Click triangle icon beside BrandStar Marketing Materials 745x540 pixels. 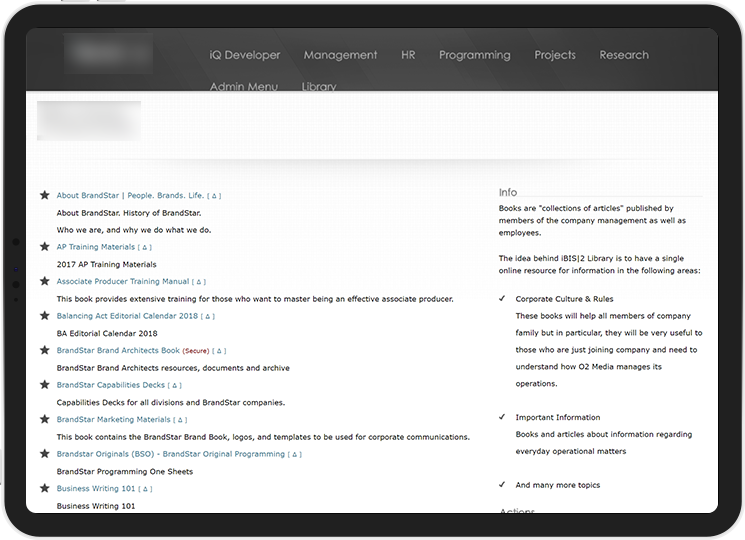tap(180, 420)
